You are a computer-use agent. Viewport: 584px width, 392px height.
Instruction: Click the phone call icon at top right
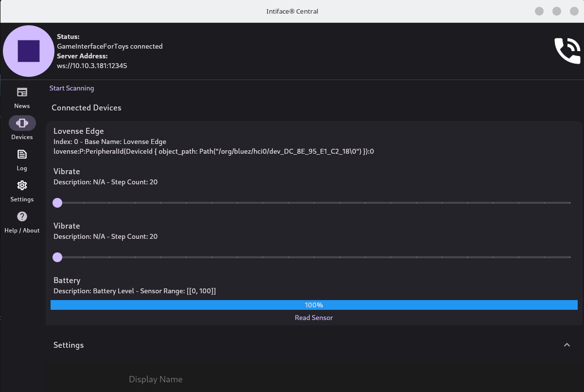click(x=567, y=51)
